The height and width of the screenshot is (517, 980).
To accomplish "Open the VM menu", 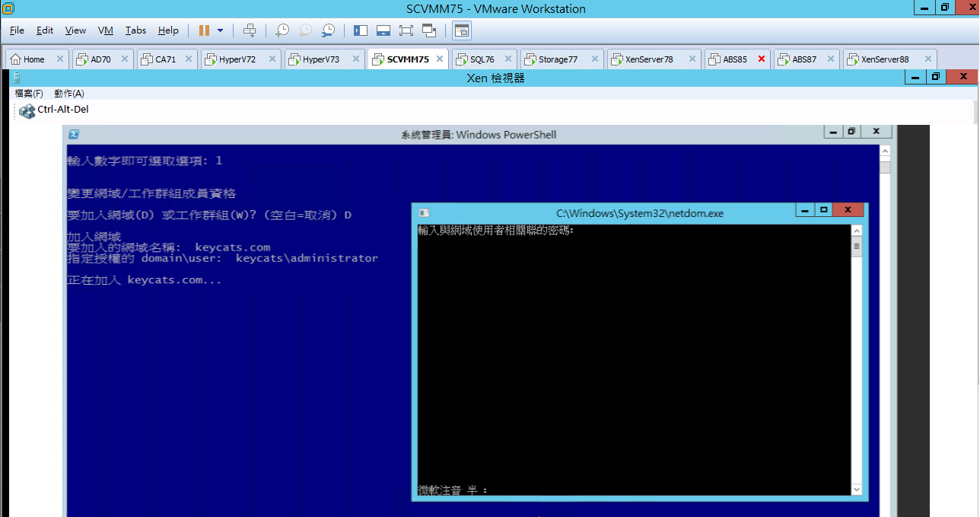I will [x=106, y=30].
